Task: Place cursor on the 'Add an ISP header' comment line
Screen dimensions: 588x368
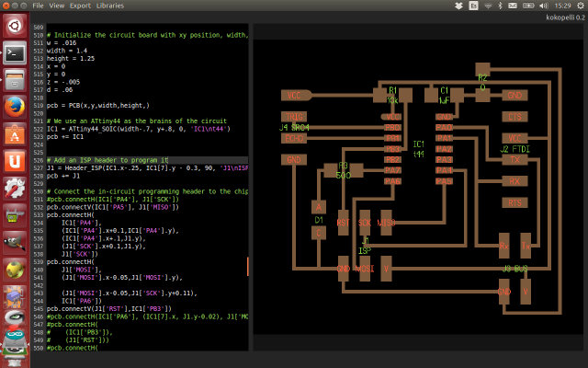Action: tap(107, 160)
